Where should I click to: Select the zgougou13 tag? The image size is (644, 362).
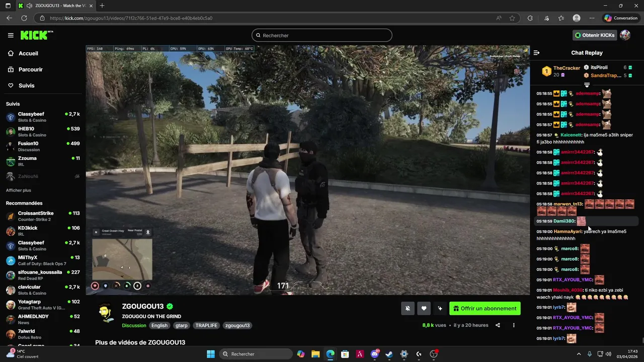coord(237,325)
